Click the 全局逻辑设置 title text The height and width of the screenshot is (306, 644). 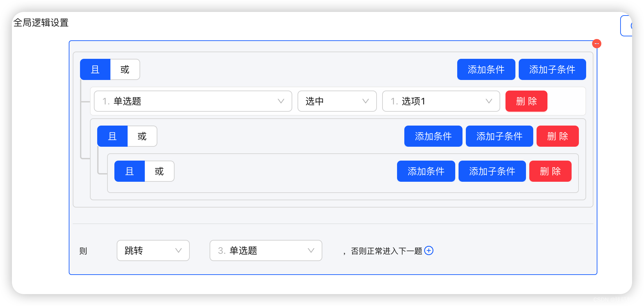pos(41,22)
